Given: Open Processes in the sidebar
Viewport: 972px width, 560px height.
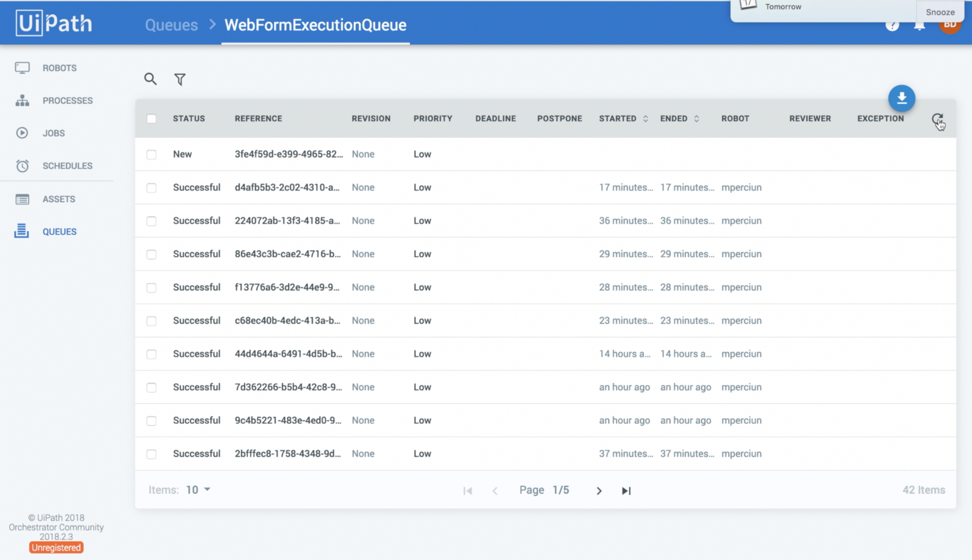Looking at the screenshot, I should (67, 100).
